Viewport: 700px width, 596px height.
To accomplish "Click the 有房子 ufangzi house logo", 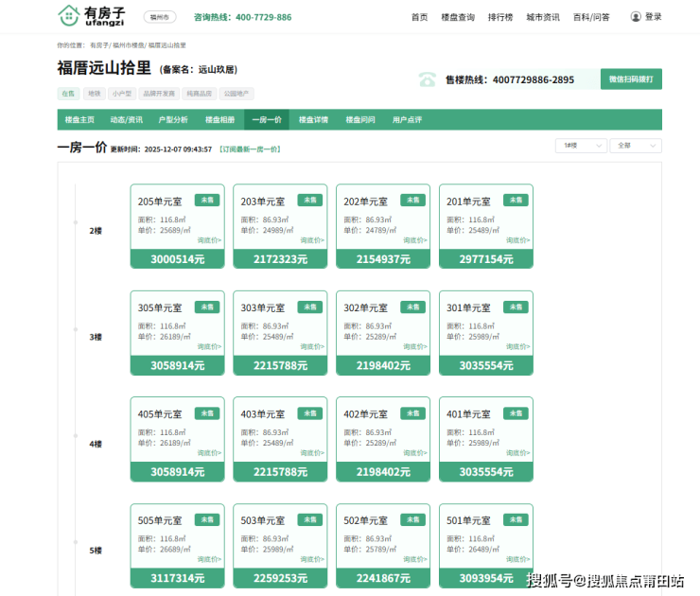I will [91, 16].
